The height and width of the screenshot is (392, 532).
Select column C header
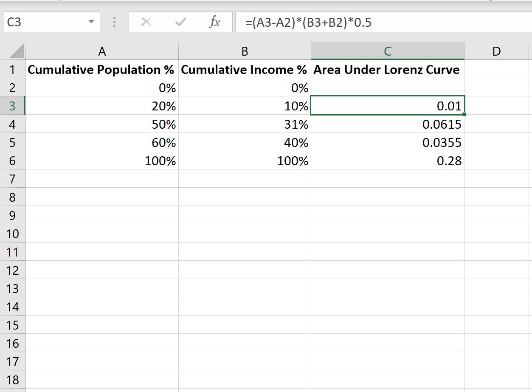387,51
